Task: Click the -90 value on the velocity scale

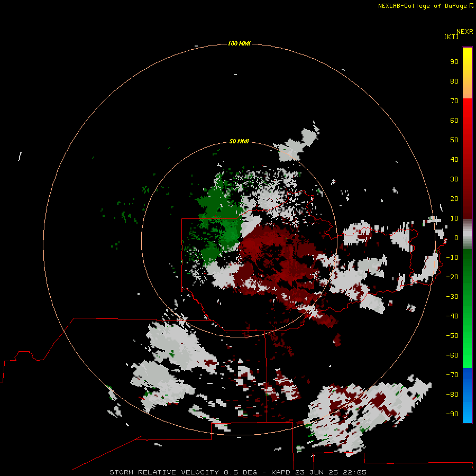Action: click(x=452, y=414)
